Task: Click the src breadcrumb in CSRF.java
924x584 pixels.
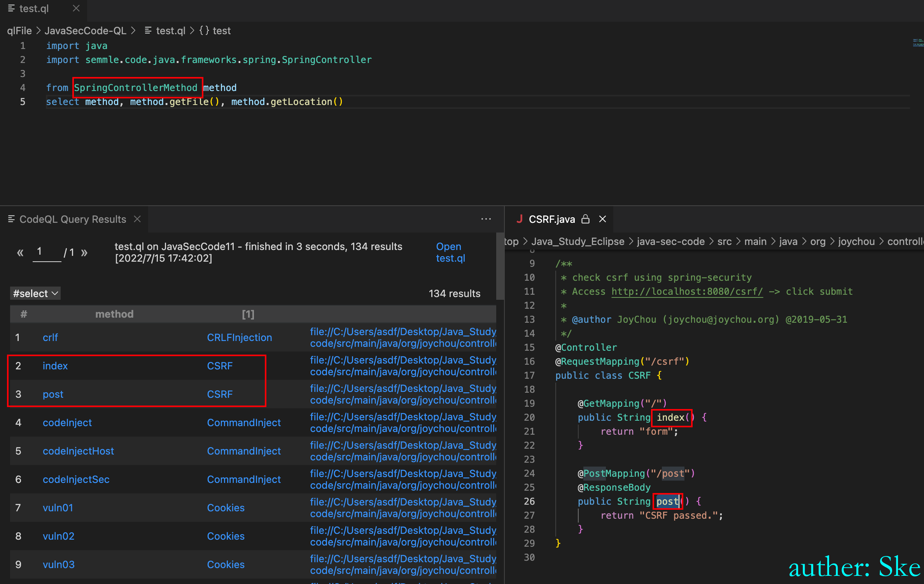Action: (724, 241)
